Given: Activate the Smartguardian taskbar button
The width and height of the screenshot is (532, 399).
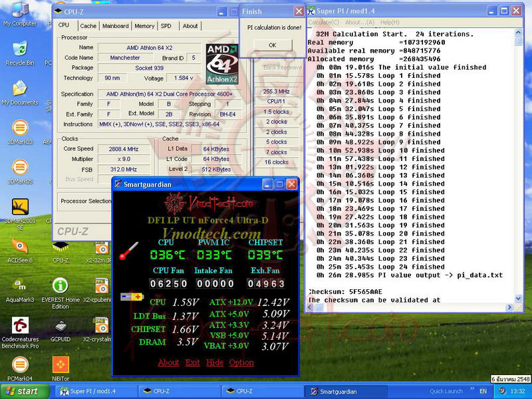Looking at the screenshot, I should point(345,391).
